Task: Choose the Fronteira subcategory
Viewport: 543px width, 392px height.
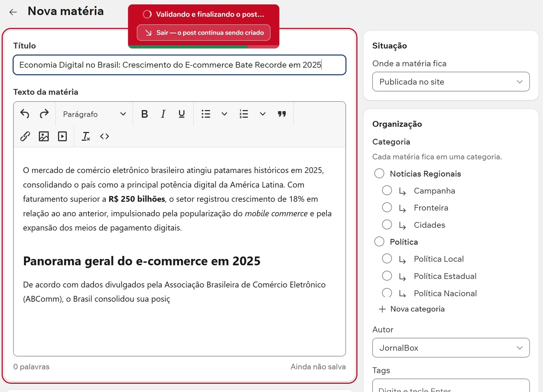Action: 387,207
